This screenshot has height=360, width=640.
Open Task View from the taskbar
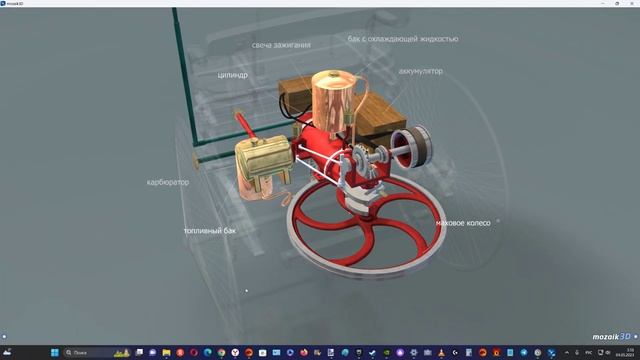coord(139,353)
